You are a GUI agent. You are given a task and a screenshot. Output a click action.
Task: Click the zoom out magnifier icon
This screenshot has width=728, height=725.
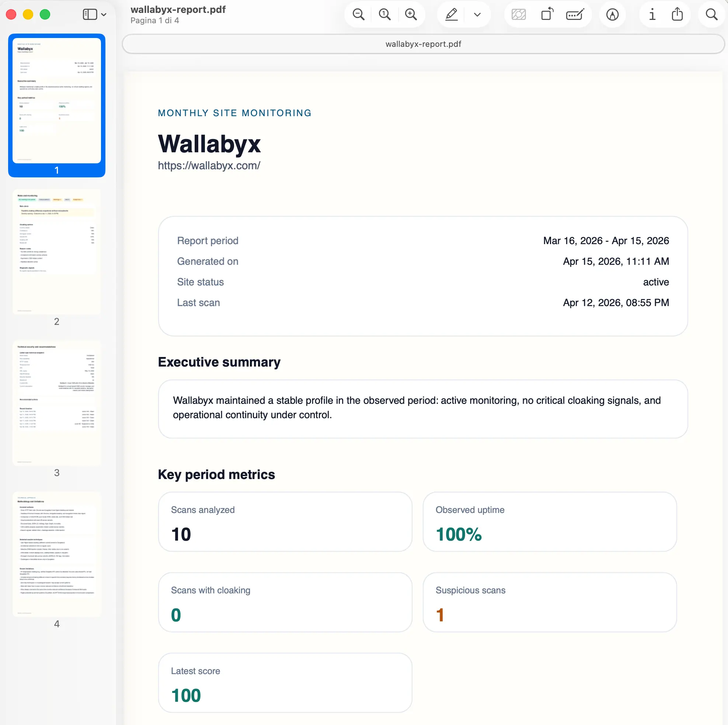coord(358,14)
